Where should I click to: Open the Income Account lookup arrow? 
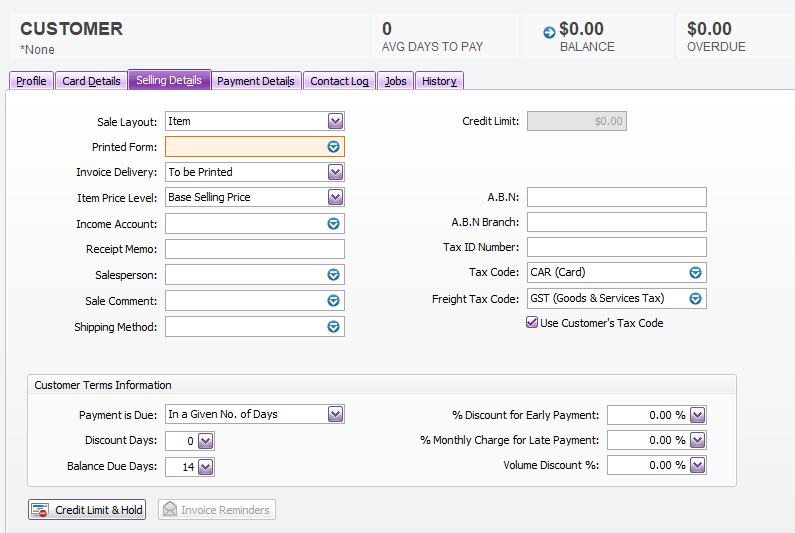334,224
